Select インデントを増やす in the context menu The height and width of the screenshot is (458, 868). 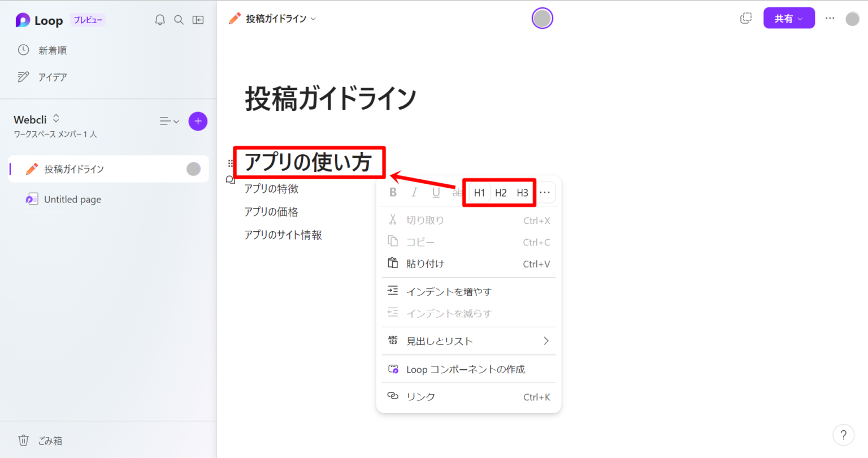coord(468,291)
